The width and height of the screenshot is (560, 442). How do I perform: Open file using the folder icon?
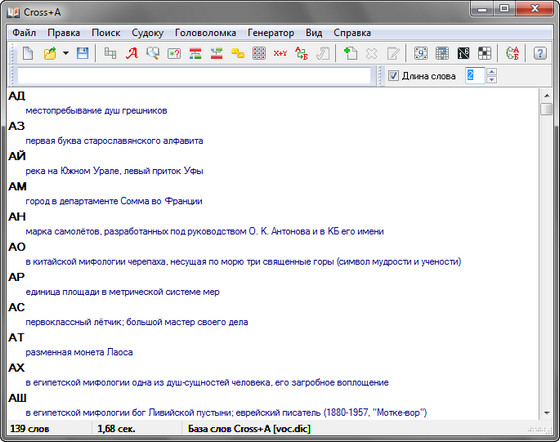50,54
